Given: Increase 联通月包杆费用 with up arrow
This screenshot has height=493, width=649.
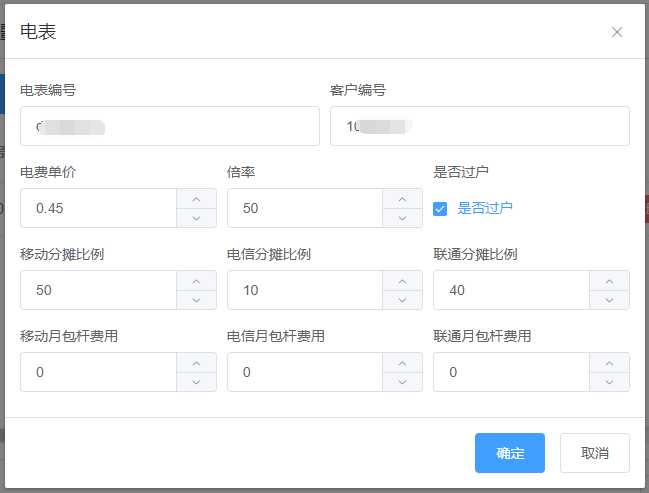Looking at the screenshot, I should coord(609,363).
